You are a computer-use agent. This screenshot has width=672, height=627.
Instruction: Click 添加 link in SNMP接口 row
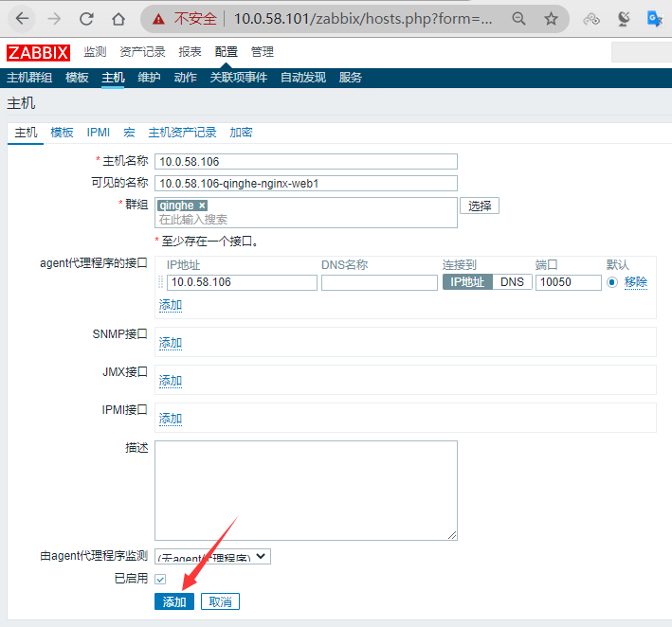[171, 343]
